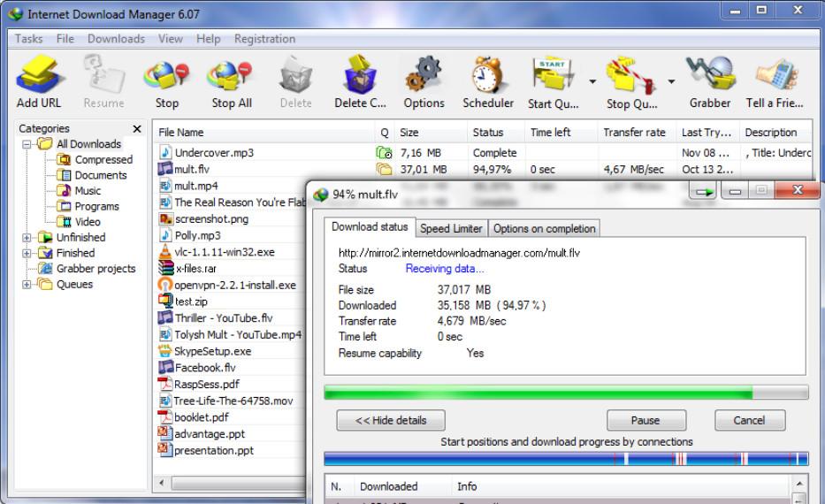Open the Start Queue dropdown arrow
This screenshot has width=825, height=504.
tap(592, 82)
